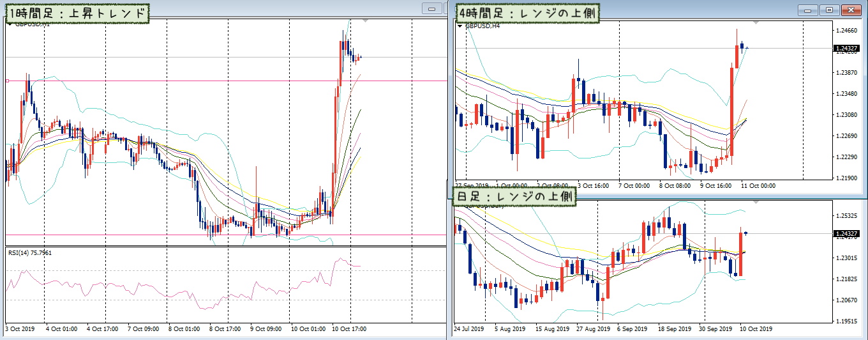Click the '5 Aug 2019' daily chart date

[x=509, y=329]
